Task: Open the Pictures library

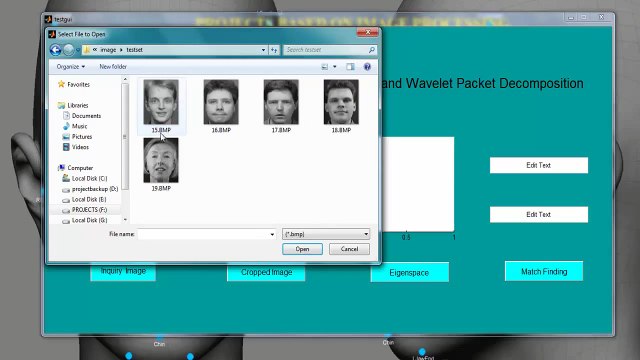Action: (x=82, y=137)
